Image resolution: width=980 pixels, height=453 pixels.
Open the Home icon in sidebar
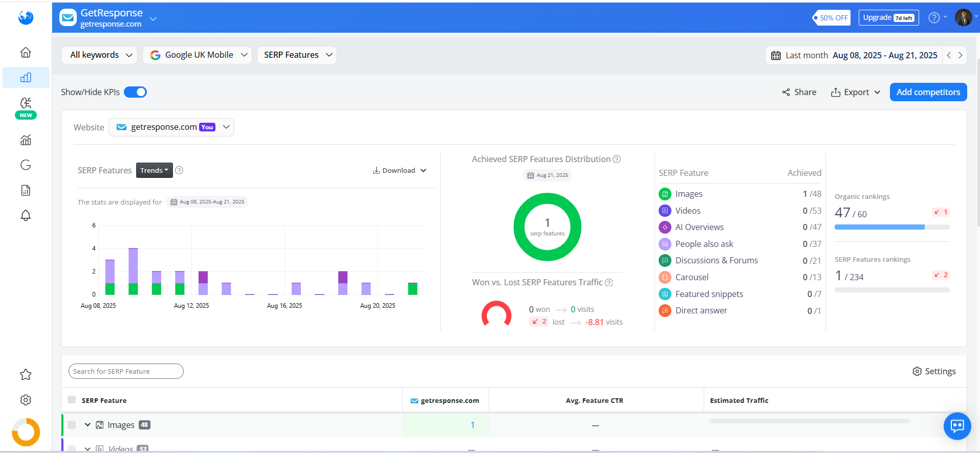click(x=26, y=52)
